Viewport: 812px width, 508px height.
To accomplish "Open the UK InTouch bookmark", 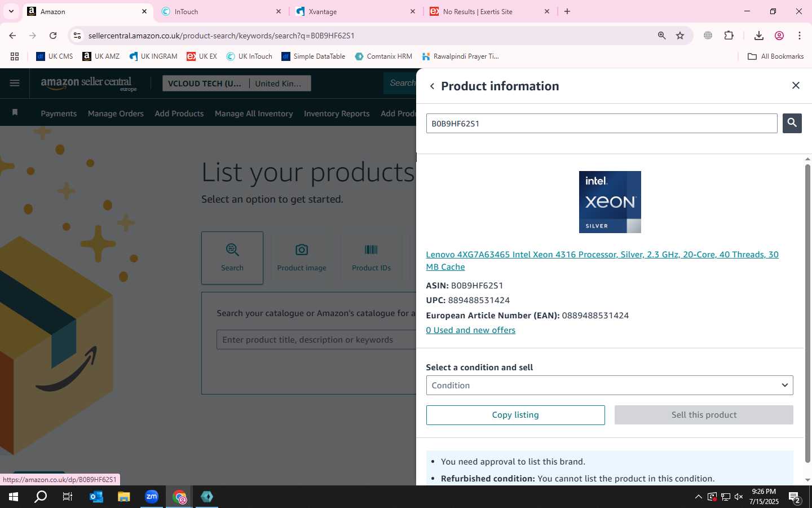I will coord(249,56).
